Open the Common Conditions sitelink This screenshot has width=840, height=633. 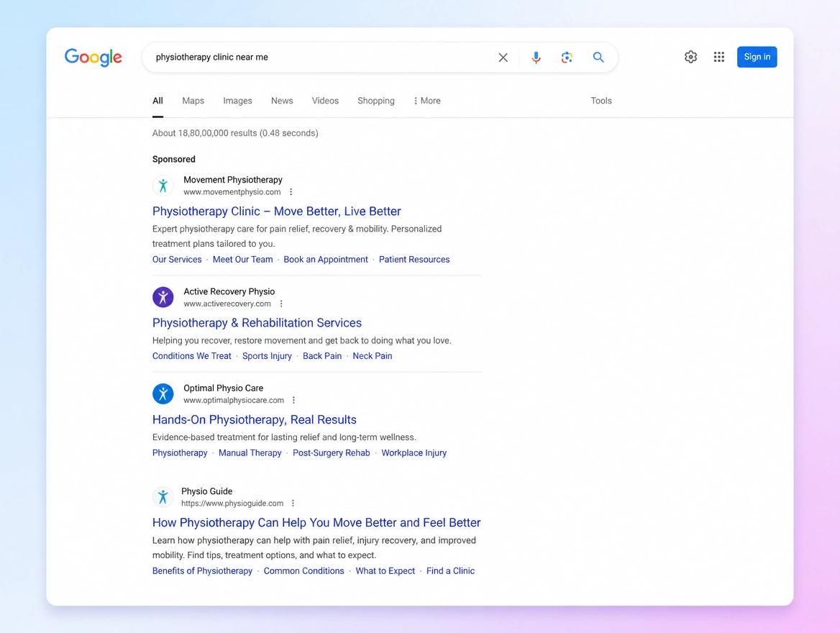coord(303,571)
